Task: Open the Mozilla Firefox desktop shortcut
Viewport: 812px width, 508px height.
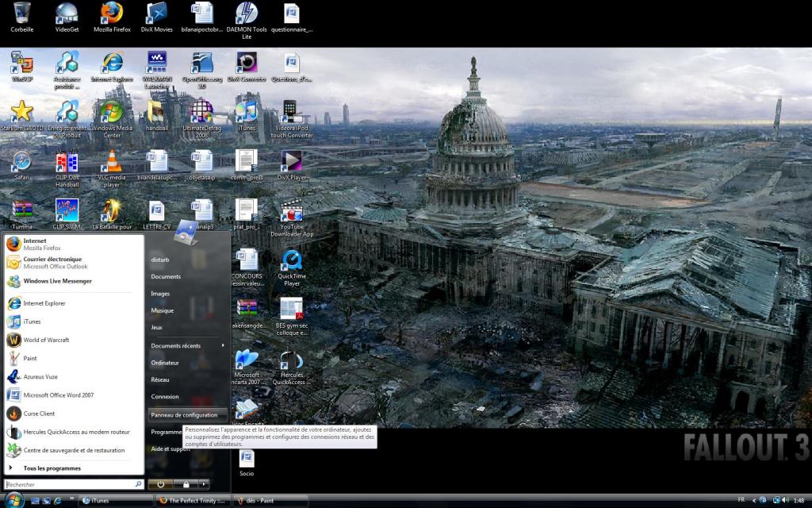Action: 112,17
